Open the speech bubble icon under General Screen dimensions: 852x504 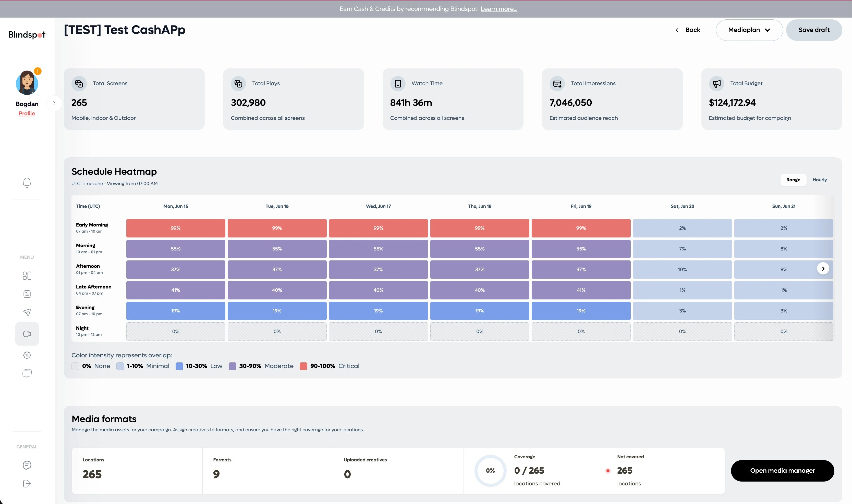click(27, 465)
